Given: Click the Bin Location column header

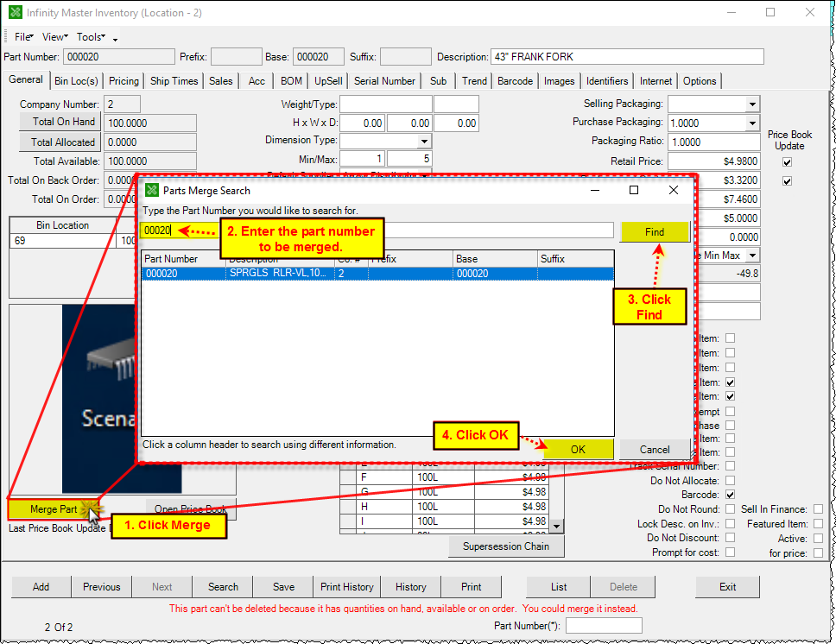Looking at the screenshot, I should pos(62,225).
